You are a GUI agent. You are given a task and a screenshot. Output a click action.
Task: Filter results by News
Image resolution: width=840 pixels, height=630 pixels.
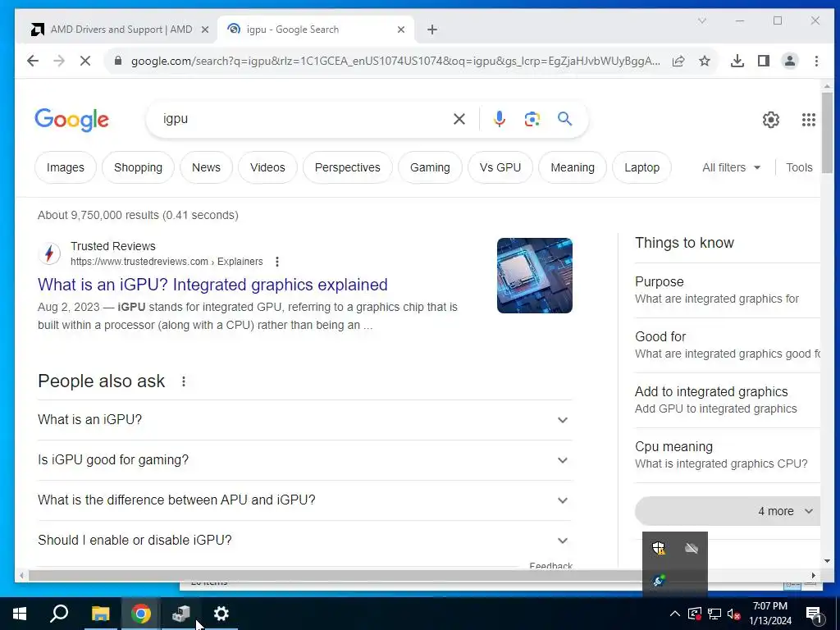206,167
